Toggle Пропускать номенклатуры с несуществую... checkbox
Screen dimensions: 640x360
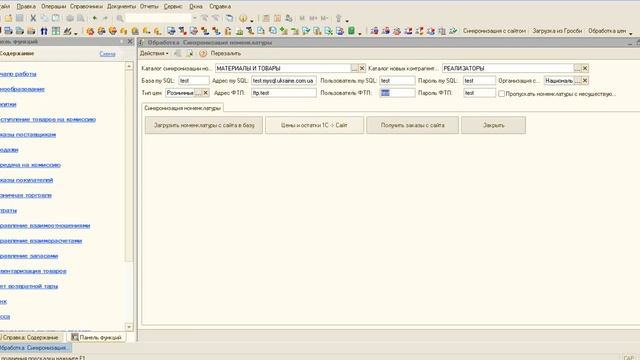501,93
